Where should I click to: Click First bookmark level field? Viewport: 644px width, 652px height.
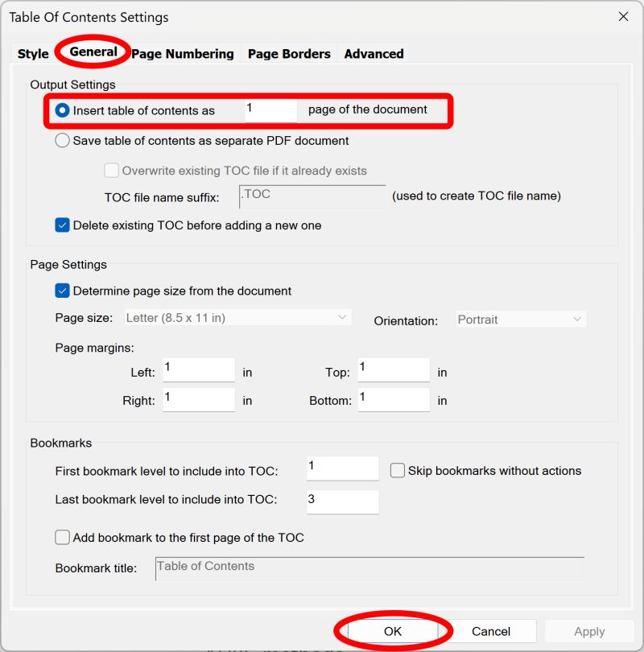(x=343, y=468)
